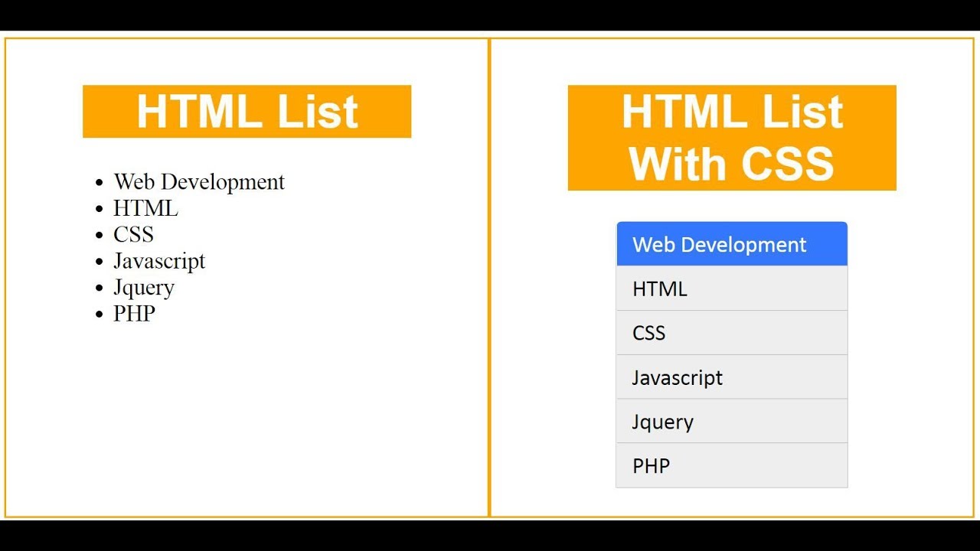Viewport: 980px width, 551px height.
Task: Choose CSS in the styled list
Action: coord(731,333)
